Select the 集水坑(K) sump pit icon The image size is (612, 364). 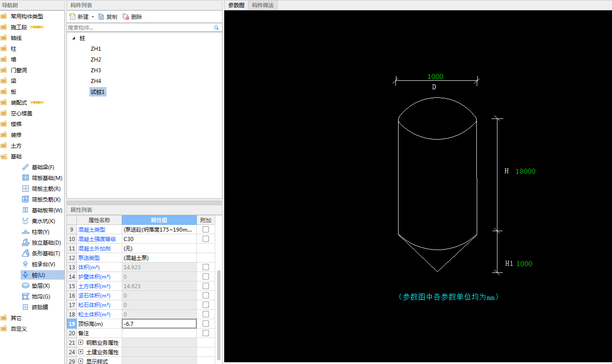click(26, 221)
